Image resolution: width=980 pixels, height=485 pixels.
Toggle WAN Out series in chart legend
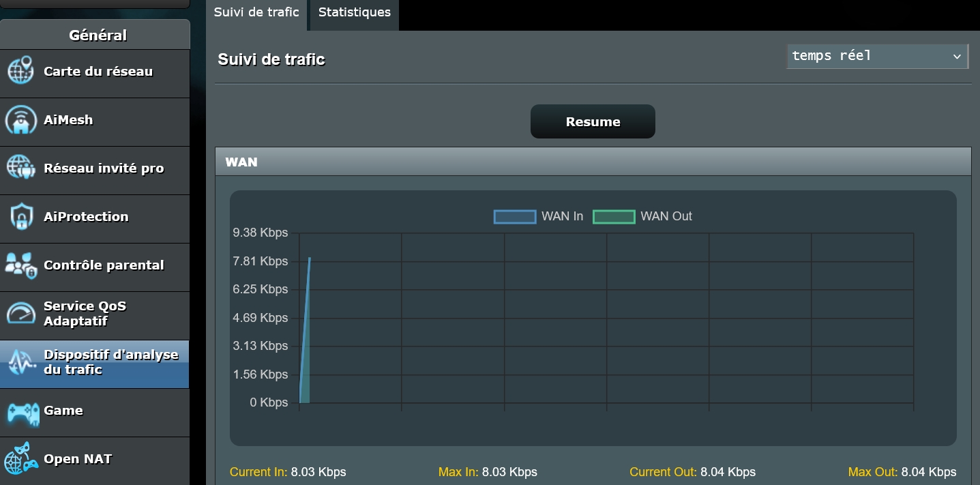[642, 216]
